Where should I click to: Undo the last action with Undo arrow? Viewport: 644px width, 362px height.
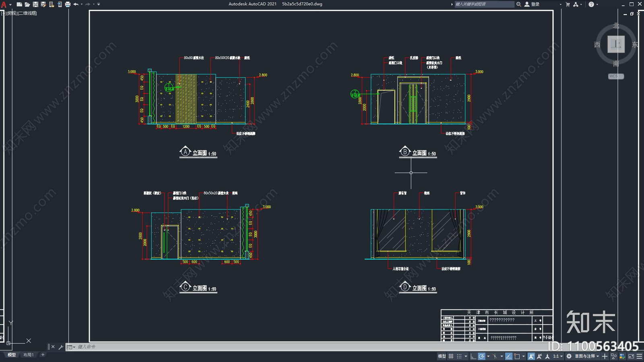(x=76, y=4)
